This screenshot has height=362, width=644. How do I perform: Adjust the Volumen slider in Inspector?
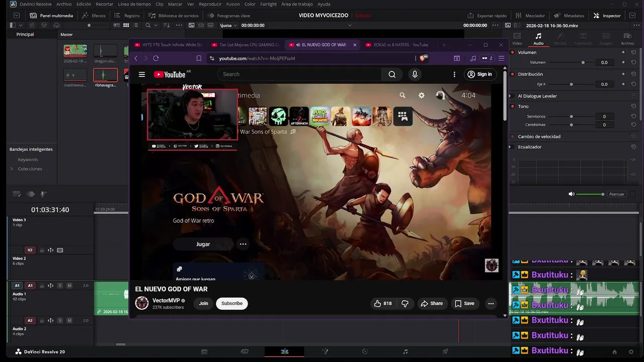(x=583, y=62)
